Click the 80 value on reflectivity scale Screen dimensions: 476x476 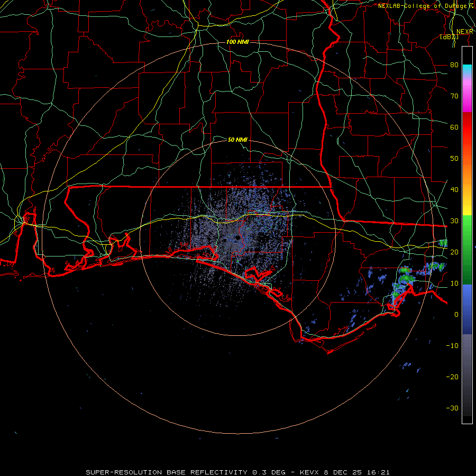[454, 65]
